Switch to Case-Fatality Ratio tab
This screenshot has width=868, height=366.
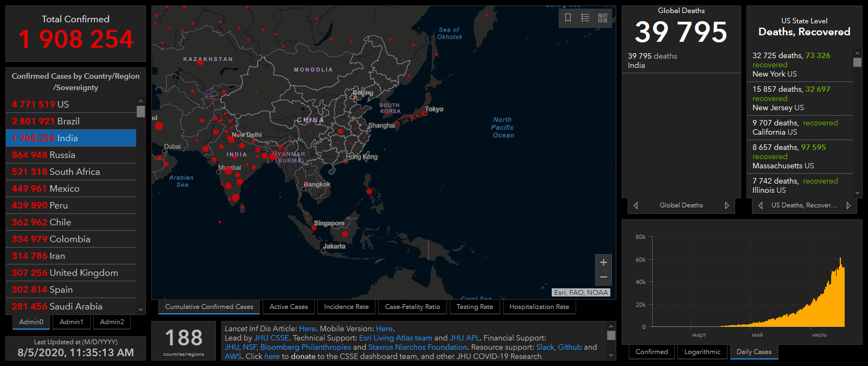click(412, 307)
